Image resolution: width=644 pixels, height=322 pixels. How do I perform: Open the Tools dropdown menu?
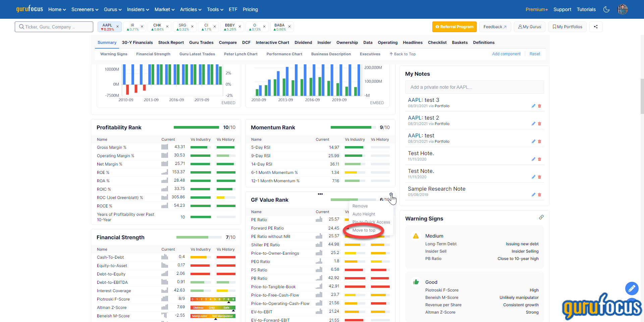tap(215, 9)
